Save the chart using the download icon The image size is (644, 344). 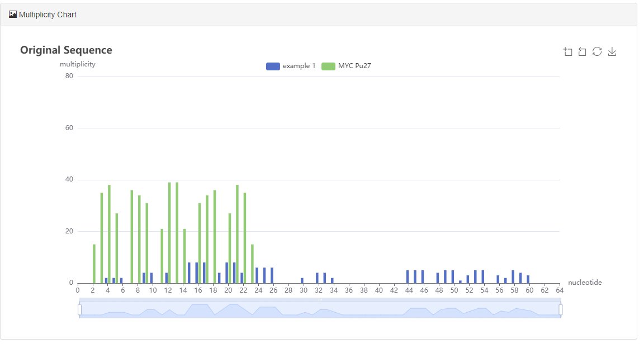pos(612,51)
